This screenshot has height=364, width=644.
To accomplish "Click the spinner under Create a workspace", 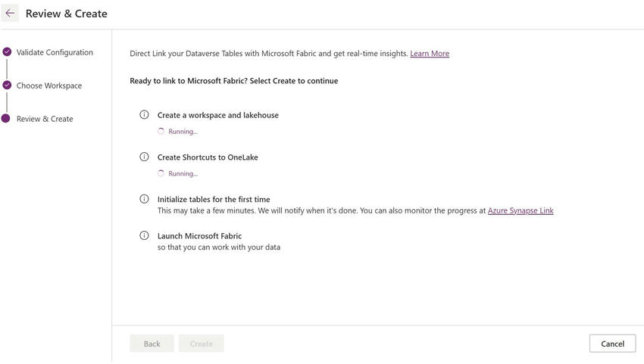I will click(161, 132).
